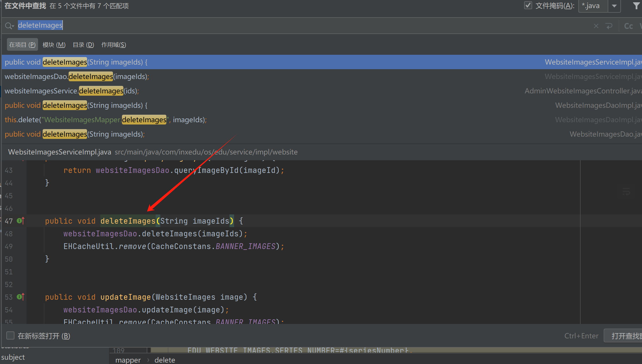Click preview file name WebsiteImagesServiceImpl.java

pyautogui.click(x=60, y=152)
